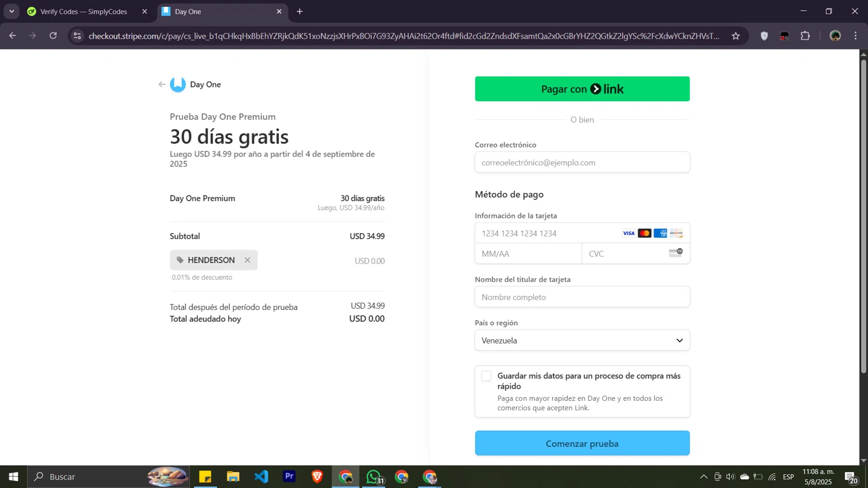
Task: Open Chrome's three-dot menu
Action: [855, 36]
